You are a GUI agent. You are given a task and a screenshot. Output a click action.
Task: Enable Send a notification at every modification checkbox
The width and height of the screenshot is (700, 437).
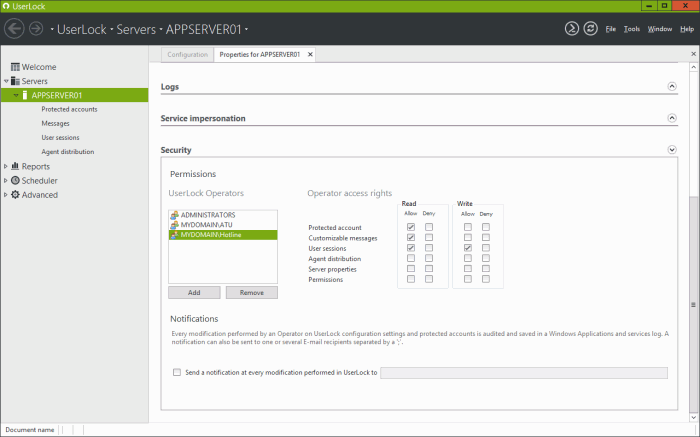(177, 372)
